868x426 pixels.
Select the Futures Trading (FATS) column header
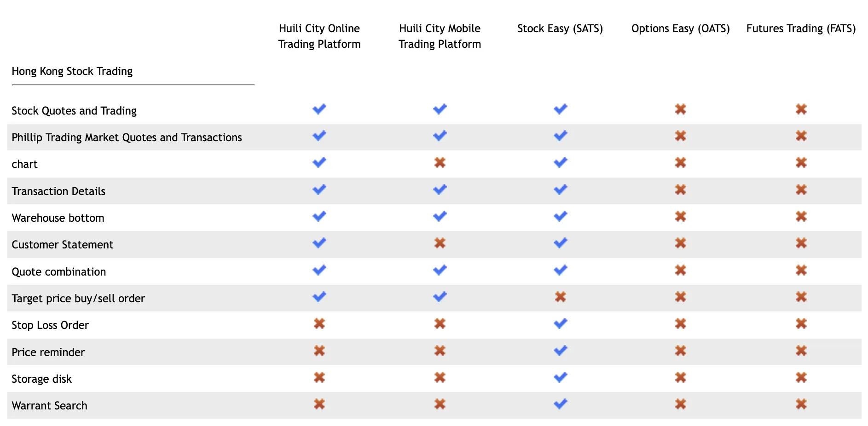pos(801,29)
